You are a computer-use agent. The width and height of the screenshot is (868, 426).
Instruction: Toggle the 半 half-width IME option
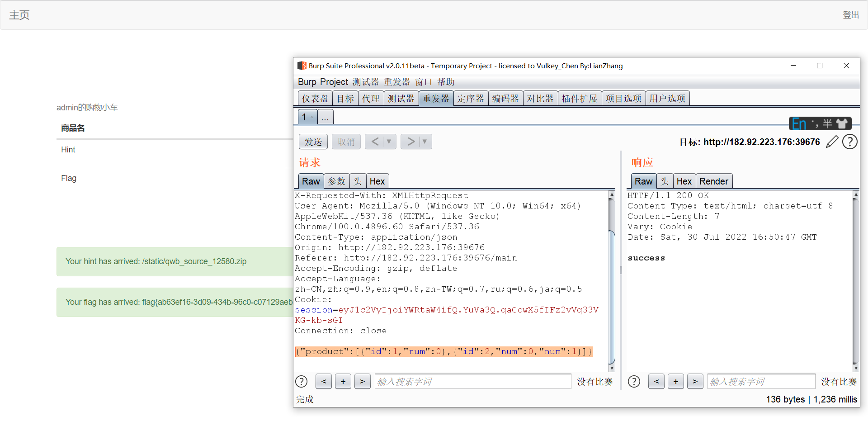click(828, 123)
